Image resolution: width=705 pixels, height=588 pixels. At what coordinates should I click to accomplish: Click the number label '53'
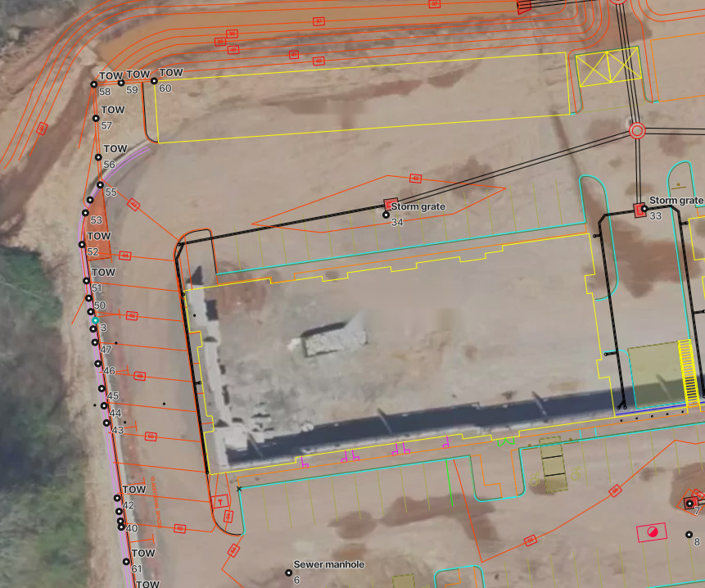coord(97,220)
